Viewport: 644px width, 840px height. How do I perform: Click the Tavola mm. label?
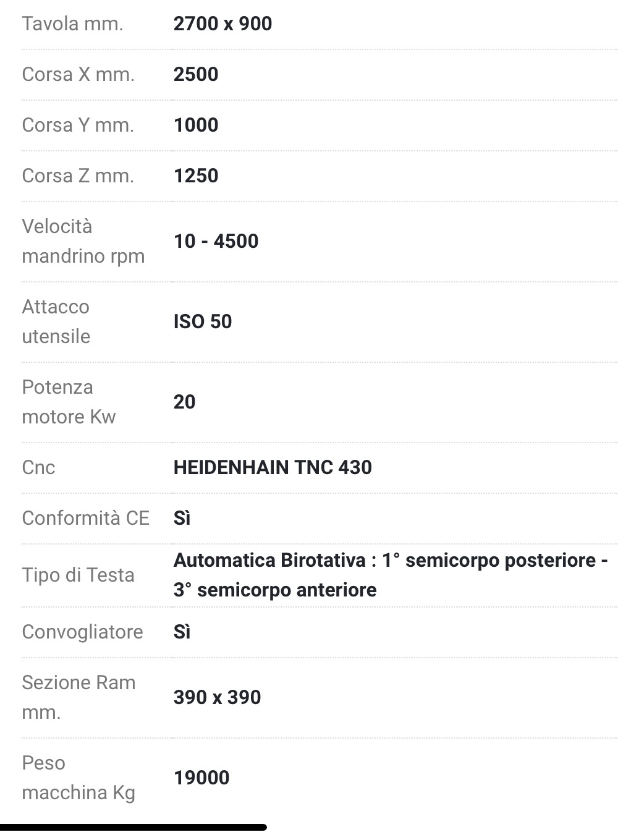point(72,23)
